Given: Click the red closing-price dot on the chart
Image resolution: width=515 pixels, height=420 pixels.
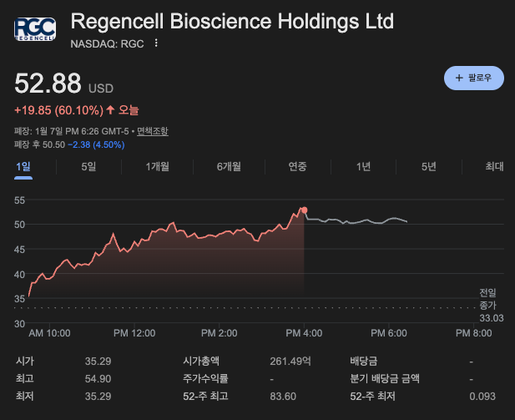Looking at the screenshot, I should click(x=305, y=210).
